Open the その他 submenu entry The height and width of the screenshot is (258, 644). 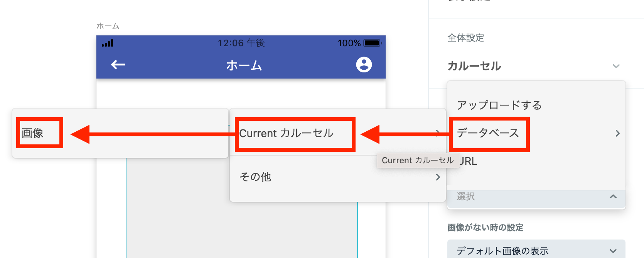[x=255, y=177]
